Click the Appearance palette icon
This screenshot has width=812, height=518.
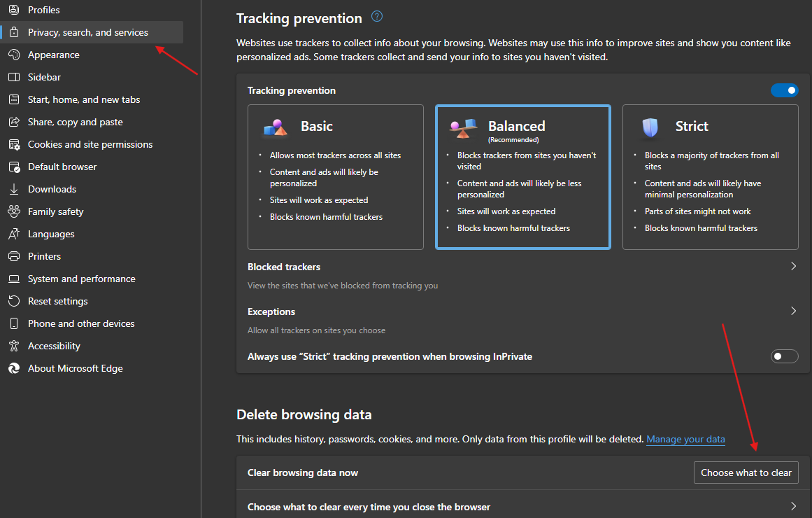[14, 55]
